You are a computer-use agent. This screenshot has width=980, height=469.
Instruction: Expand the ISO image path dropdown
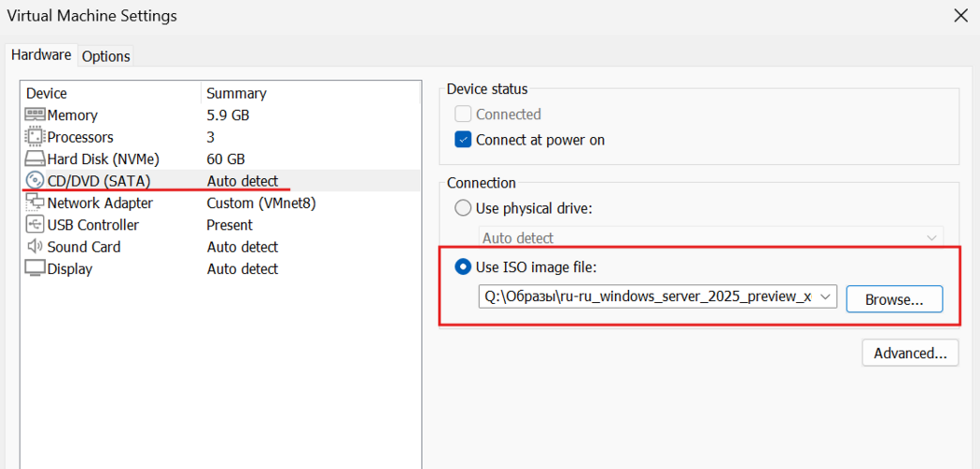click(x=824, y=297)
